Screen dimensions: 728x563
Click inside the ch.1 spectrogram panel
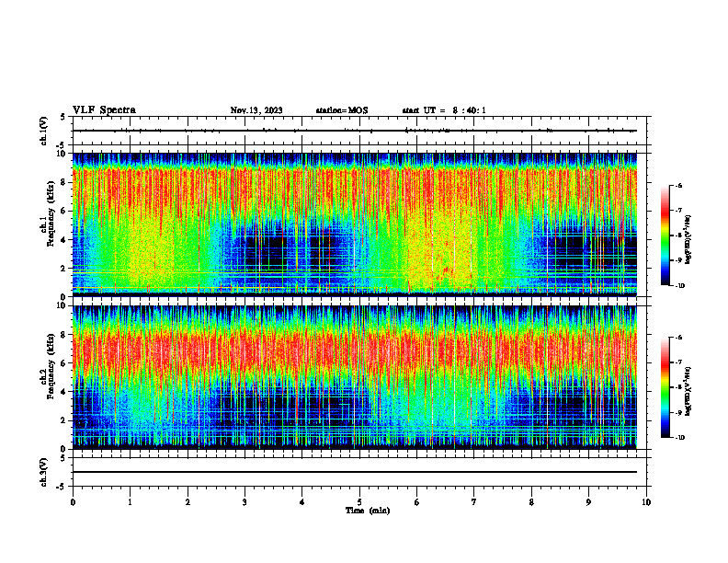355,224
